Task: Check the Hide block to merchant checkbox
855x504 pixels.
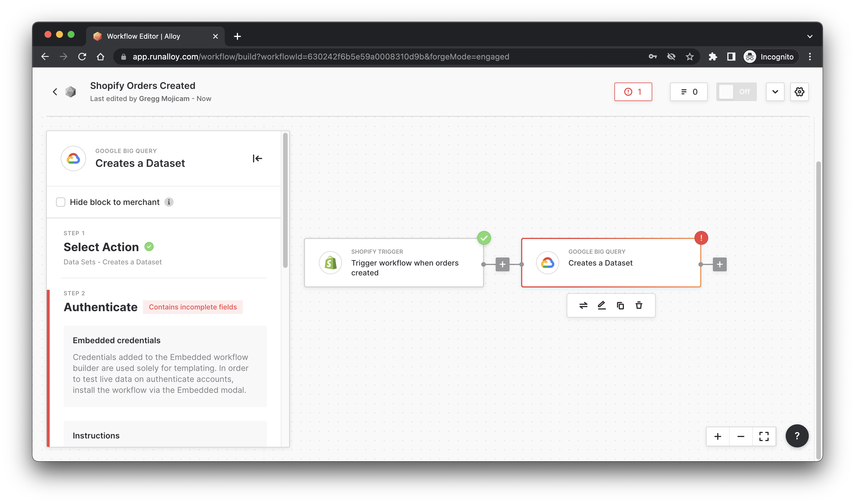Action: [60, 202]
